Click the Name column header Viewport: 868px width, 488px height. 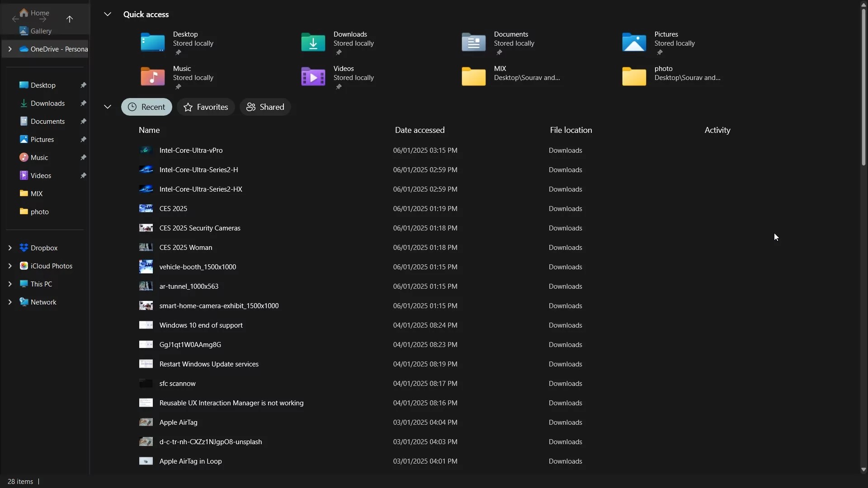coord(149,130)
